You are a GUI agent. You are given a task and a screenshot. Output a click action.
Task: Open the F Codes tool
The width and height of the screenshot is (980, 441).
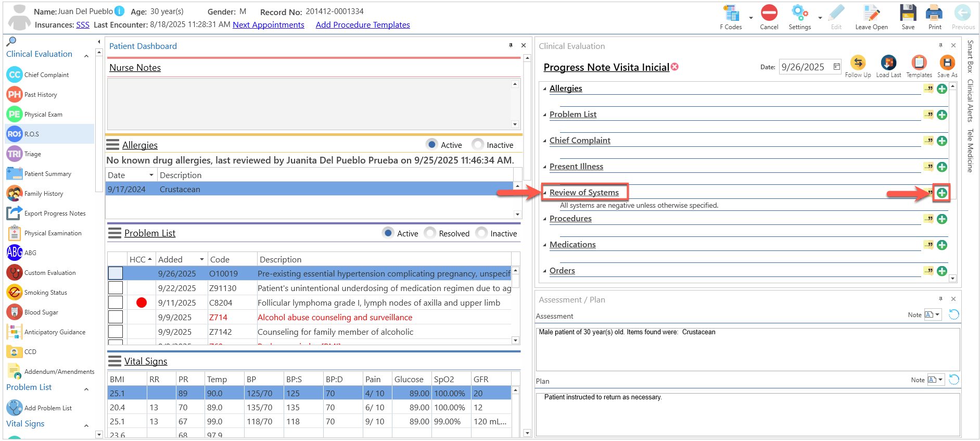point(731,17)
